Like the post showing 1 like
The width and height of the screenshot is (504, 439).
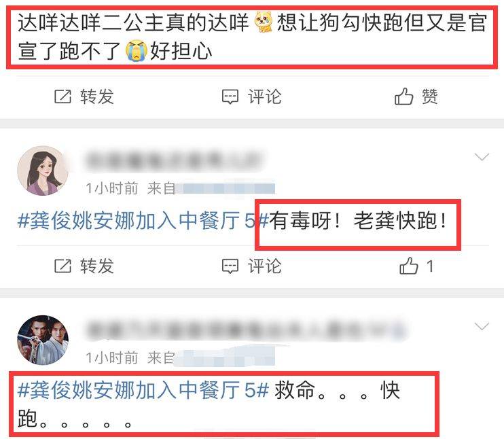408,266
